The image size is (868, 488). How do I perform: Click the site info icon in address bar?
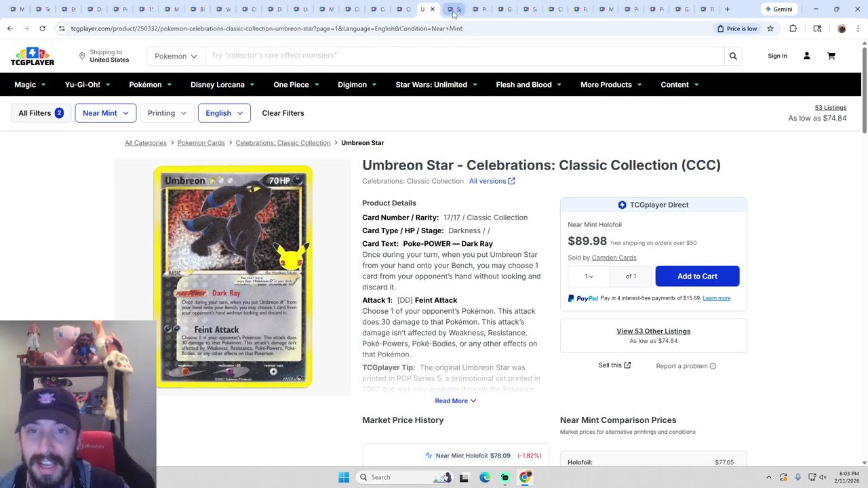pyautogui.click(x=62, y=28)
